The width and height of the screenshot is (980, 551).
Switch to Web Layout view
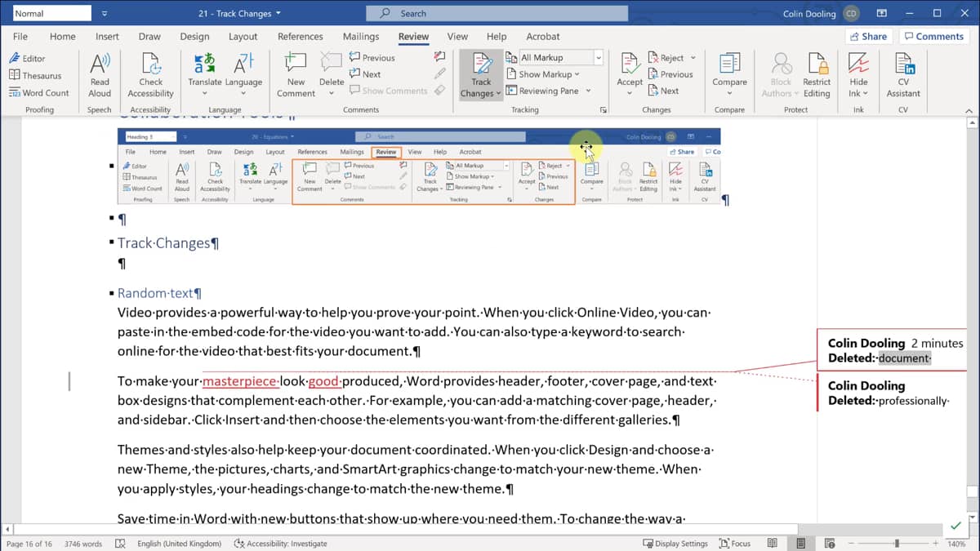tap(831, 544)
